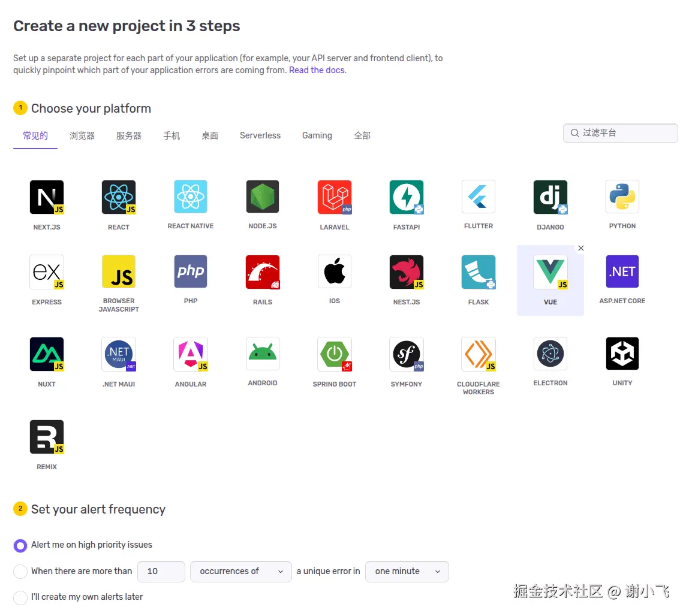The width and height of the screenshot is (686, 616).
Task: Open the Serverless tab
Action: click(x=260, y=135)
